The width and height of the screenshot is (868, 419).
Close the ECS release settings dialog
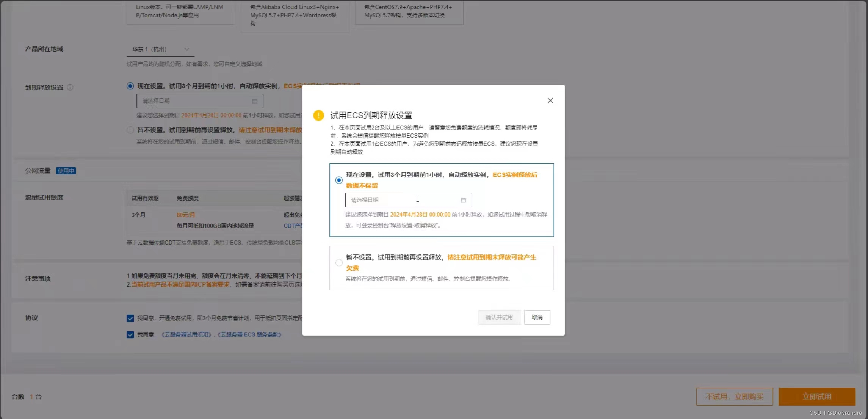(x=550, y=100)
